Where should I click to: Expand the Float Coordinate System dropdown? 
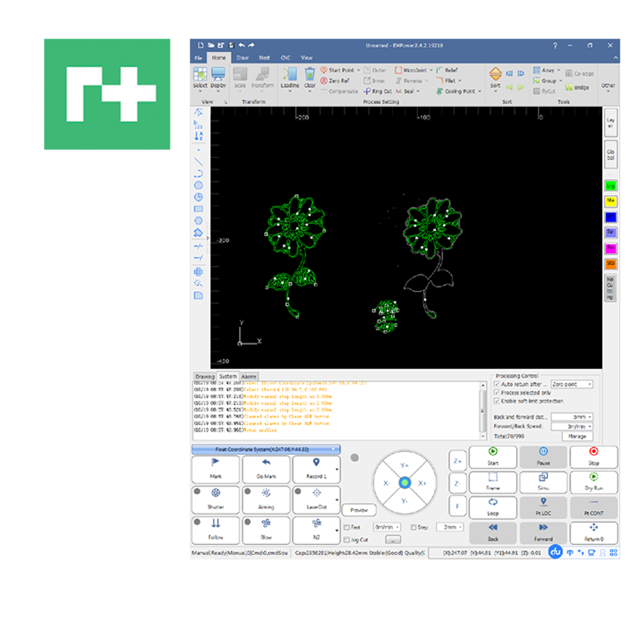pyautogui.click(x=266, y=449)
